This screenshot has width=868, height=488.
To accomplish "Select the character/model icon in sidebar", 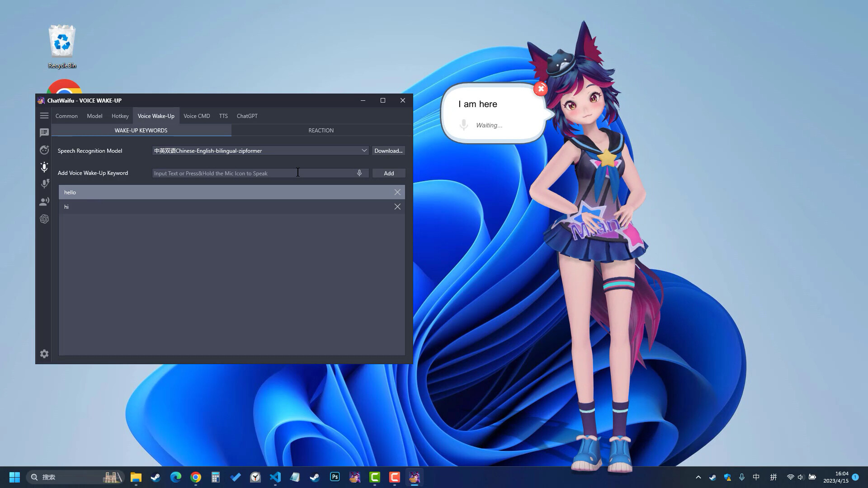I will 44,150.
